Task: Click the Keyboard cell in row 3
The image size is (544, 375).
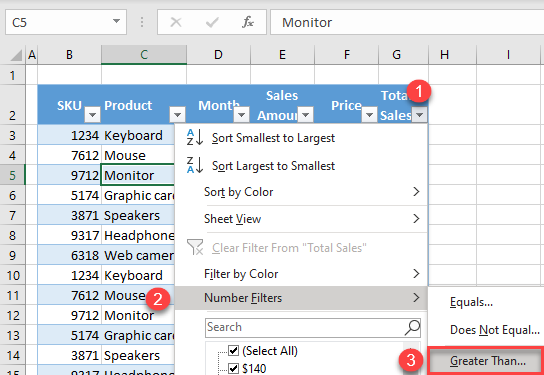Action: [138, 135]
